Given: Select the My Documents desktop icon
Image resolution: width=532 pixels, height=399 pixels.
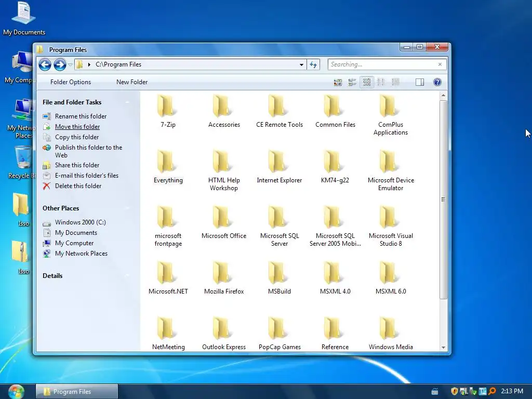Looking at the screenshot, I should click(24, 18).
